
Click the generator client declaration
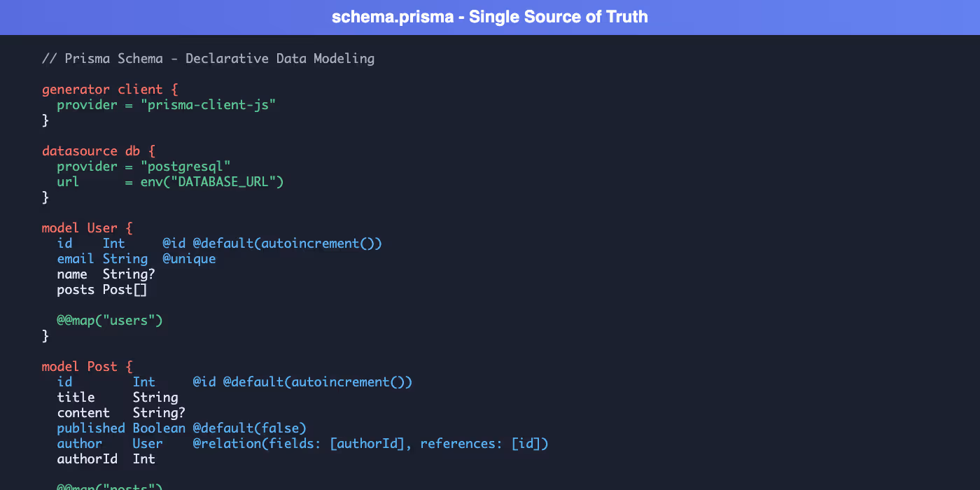tap(111, 90)
